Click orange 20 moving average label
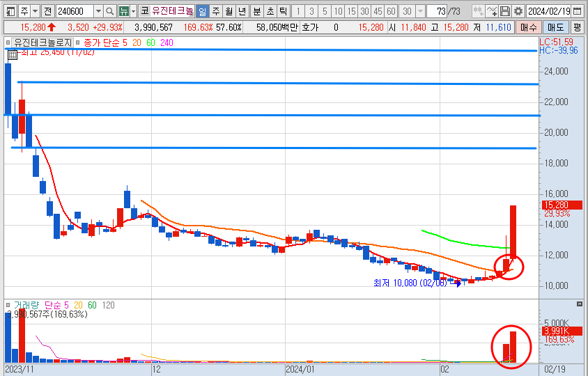This screenshot has width=588, height=376. coord(137,42)
